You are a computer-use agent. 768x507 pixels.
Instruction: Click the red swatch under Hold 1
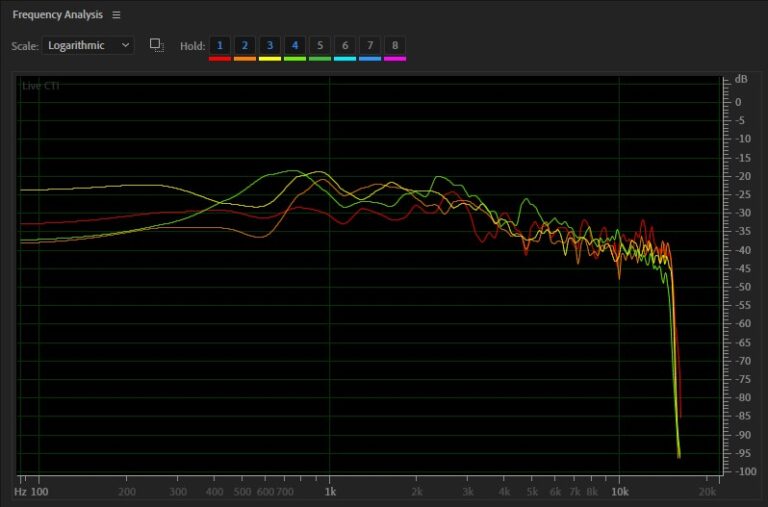[219, 59]
